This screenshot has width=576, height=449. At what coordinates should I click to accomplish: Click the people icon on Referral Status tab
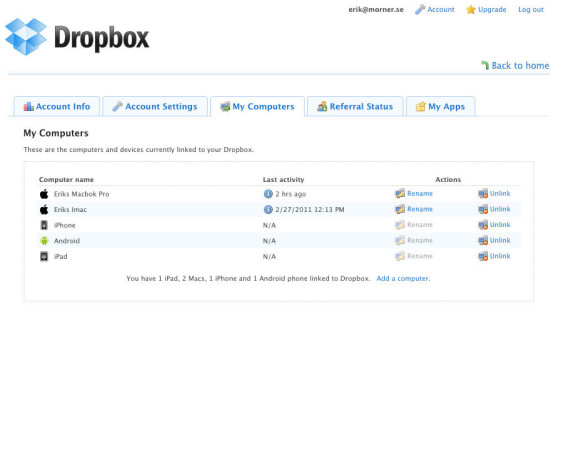pyautogui.click(x=322, y=107)
